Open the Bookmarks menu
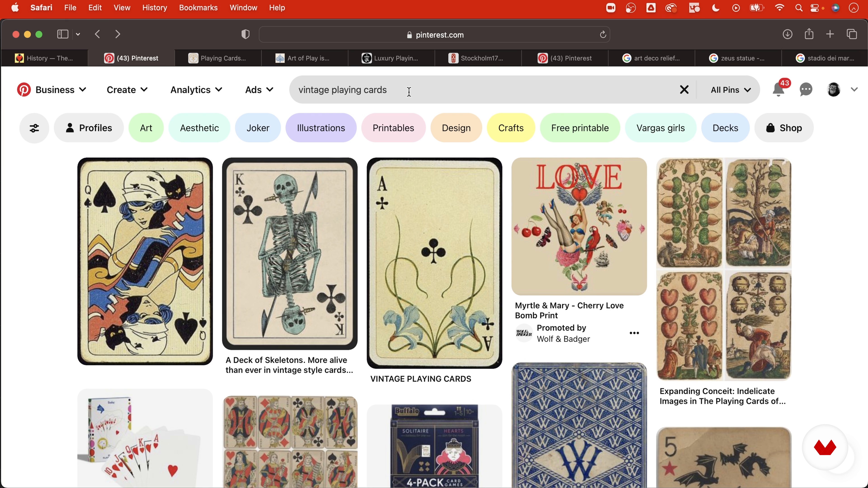 pos(198,8)
